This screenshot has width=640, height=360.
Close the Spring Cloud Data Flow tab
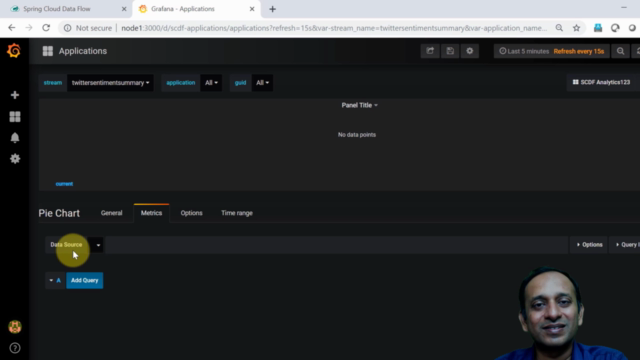(x=124, y=9)
